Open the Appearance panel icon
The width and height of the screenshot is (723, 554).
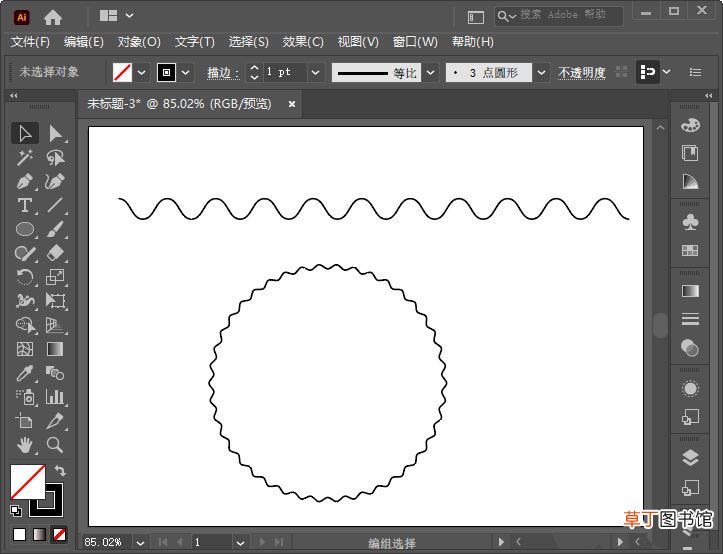pos(690,389)
